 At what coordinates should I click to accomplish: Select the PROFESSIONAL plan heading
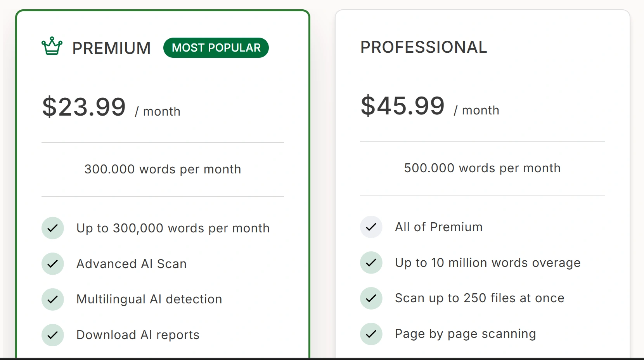424,47
